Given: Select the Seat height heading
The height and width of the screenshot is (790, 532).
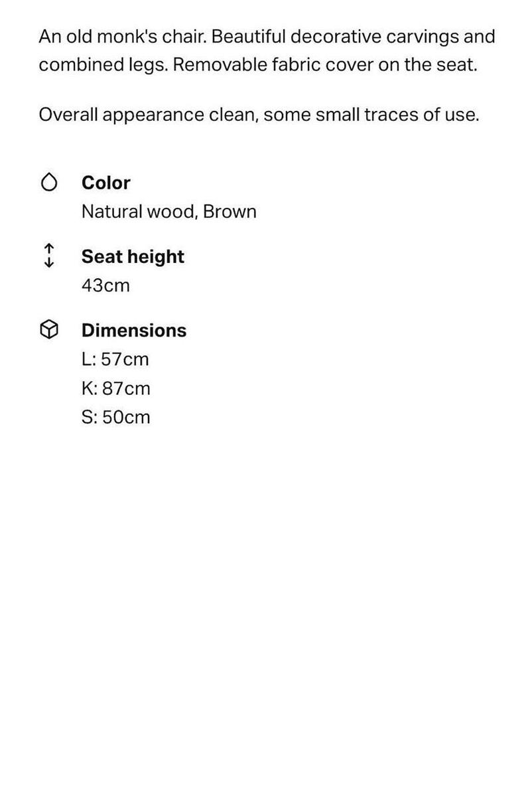Looking at the screenshot, I should (x=133, y=257).
